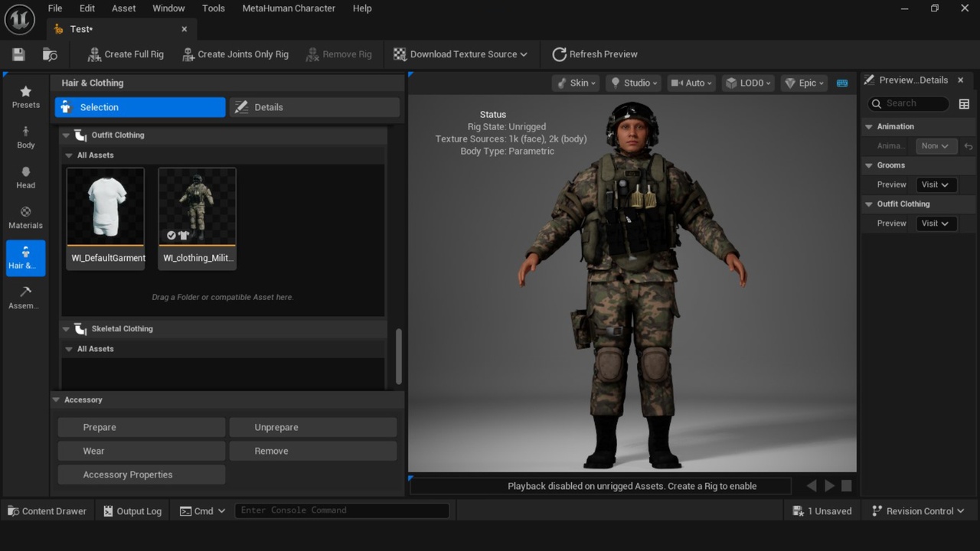Image resolution: width=980 pixels, height=551 pixels.
Task: Open the Skin view mode dropdown
Action: [576, 83]
